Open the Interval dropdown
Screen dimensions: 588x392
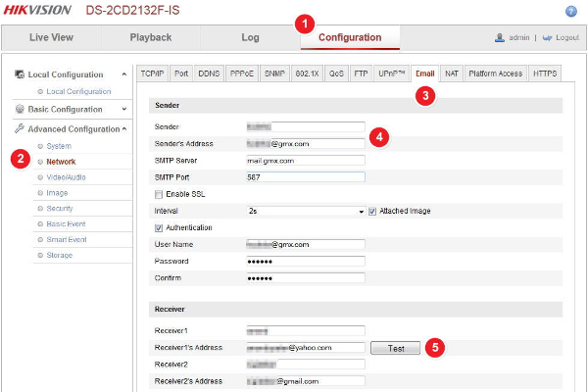[x=306, y=211]
